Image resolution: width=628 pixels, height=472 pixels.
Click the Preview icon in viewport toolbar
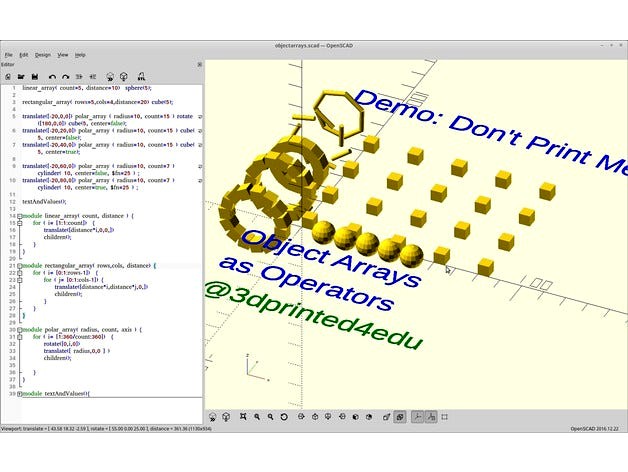pyautogui.click(x=212, y=417)
